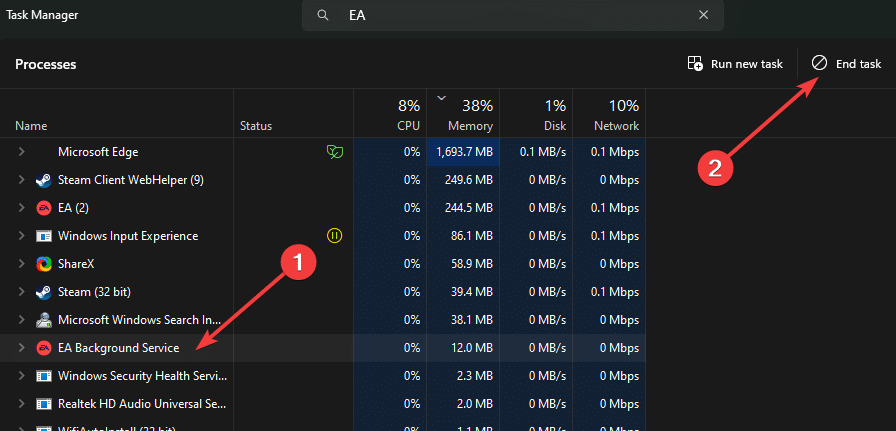
Task: Select Windows Input Experience process name
Action: pyautogui.click(x=128, y=236)
